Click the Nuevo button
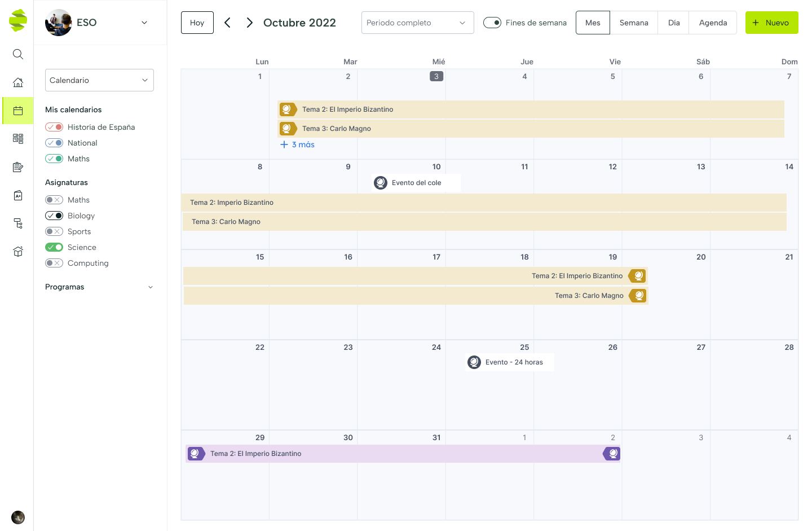Image resolution: width=812 pixels, height=531 pixels. pos(771,23)
